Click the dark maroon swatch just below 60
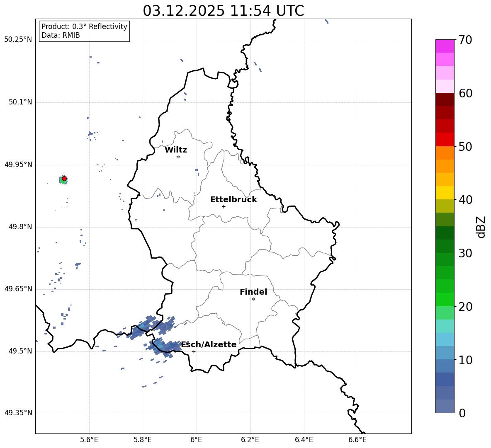491x448 pixels. 445,99
